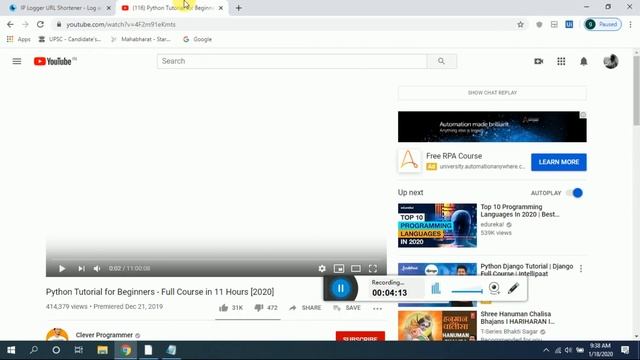Screen dimensions: 640x360
Task: Open the more actions ellipsis below video
Action: click(378, 309)
